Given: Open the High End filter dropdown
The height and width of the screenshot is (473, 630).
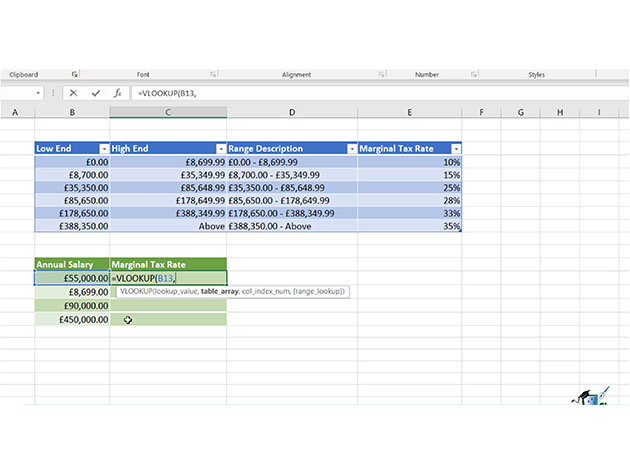Looking at the screenshot, I should (219, 148).
